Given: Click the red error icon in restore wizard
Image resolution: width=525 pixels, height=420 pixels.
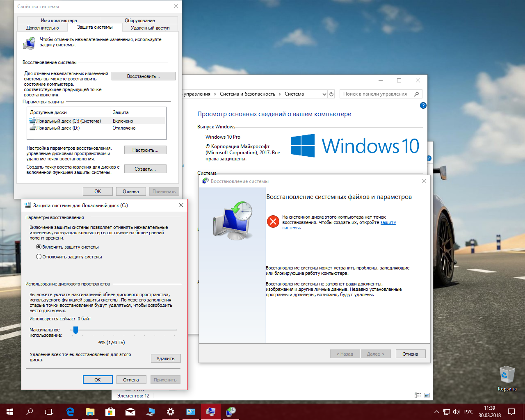Looking at the screenshot, I should point(273,221).
